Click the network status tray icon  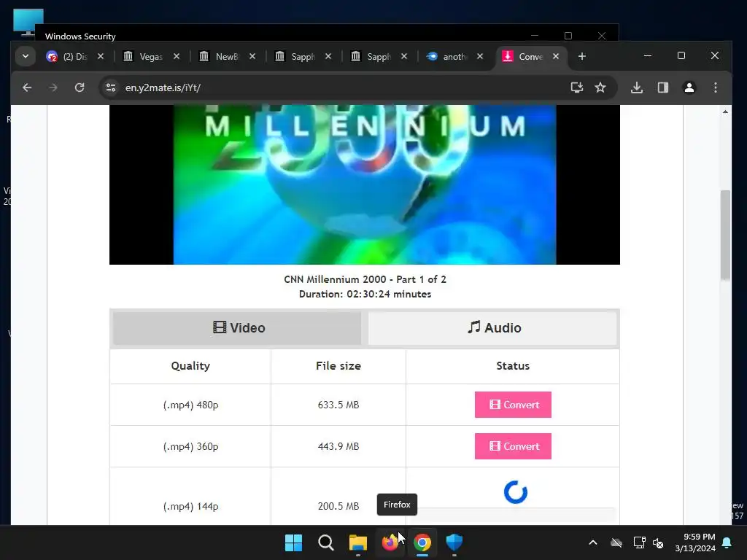[639, 542]
